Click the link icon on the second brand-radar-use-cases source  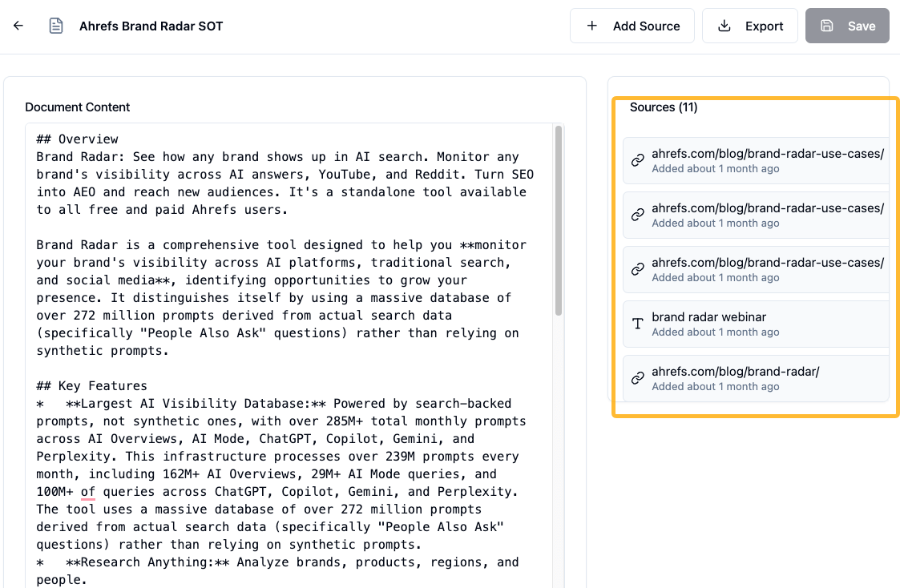point(637,215)
